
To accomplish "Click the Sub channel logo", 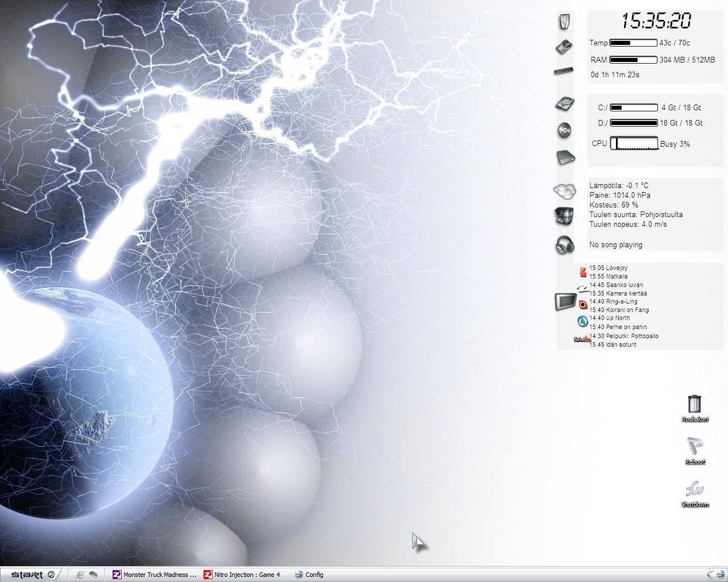I will (582, 339).
